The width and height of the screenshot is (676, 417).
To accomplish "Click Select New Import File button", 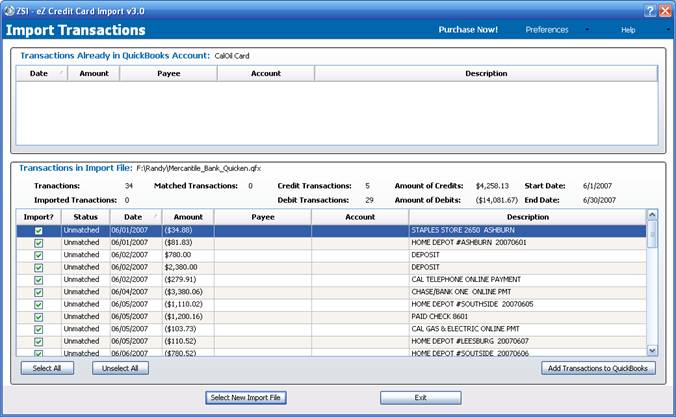I will coord(246,398).
